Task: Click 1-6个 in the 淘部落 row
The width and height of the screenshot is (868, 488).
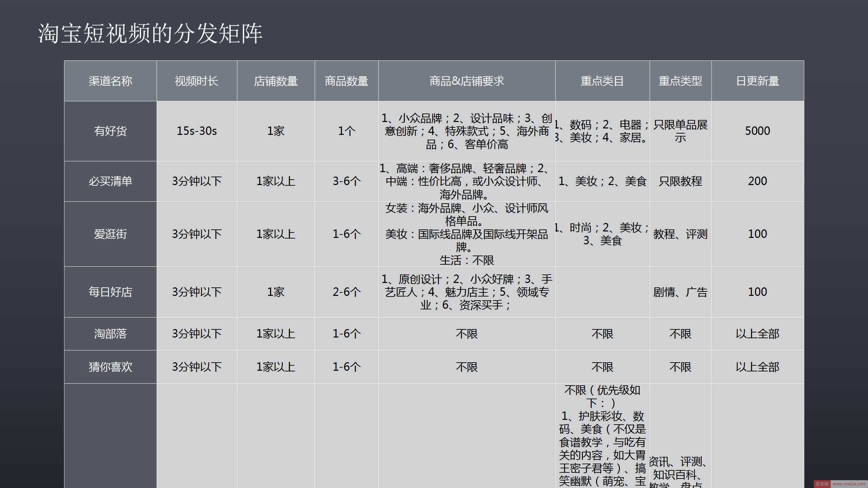Action: (347, 334)
